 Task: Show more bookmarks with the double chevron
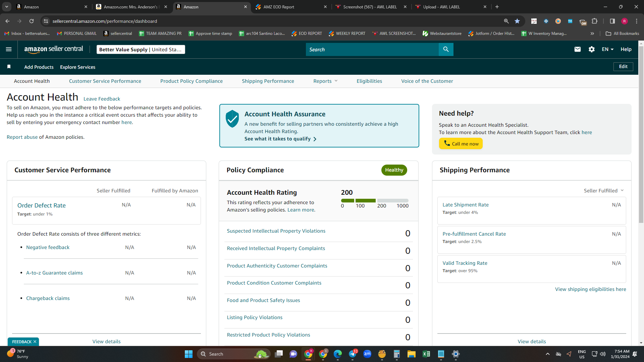pos(592,34)
